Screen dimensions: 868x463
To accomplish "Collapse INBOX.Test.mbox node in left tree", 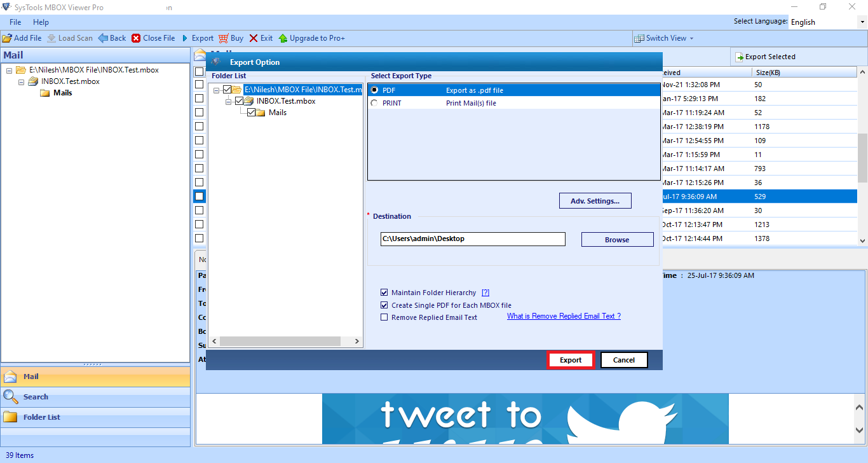I will [21, 81].
